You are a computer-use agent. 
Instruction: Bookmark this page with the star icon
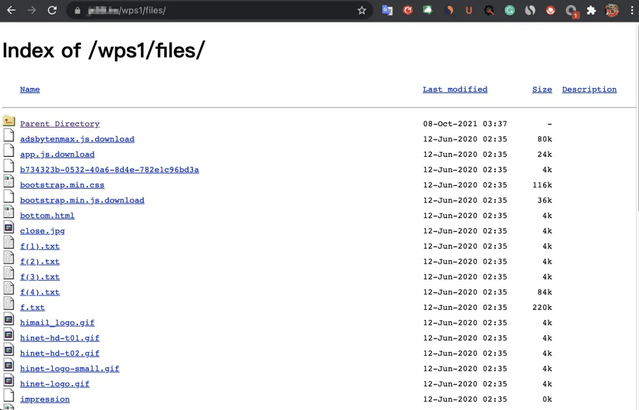tap(361, 11)
